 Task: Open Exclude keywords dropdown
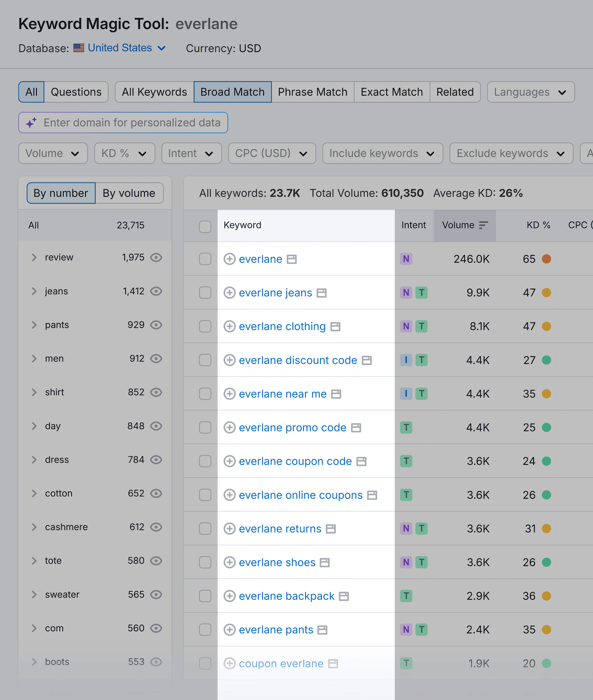[511, 153]
